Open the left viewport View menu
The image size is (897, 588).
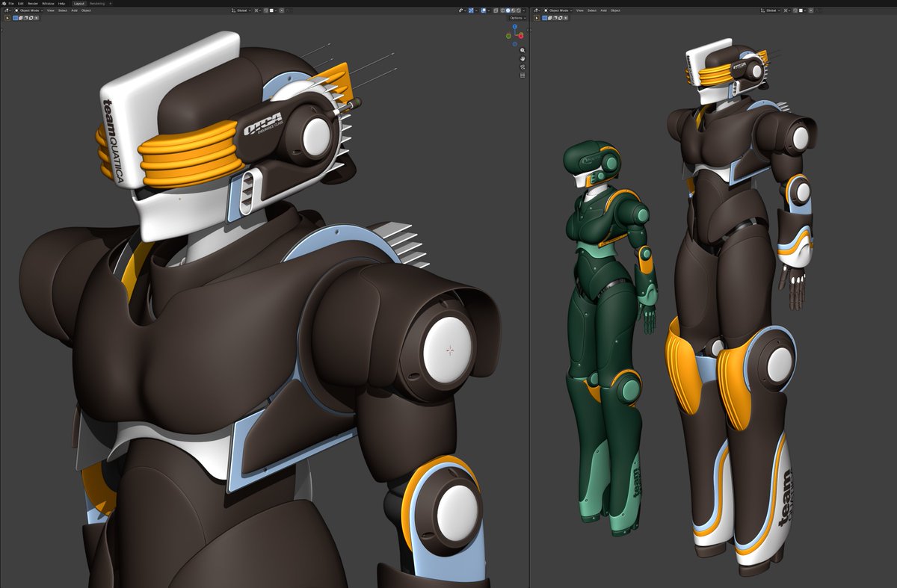coord(50,10)
